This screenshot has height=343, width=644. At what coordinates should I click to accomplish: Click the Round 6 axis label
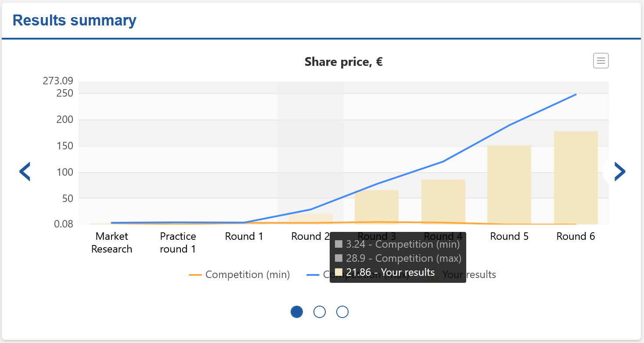coord(576,236)
